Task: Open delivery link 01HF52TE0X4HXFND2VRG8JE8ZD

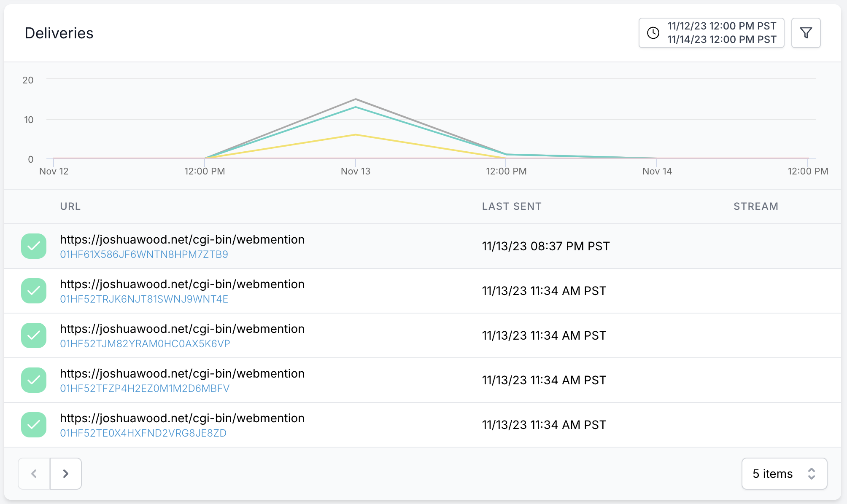Action: click(143, 433)
